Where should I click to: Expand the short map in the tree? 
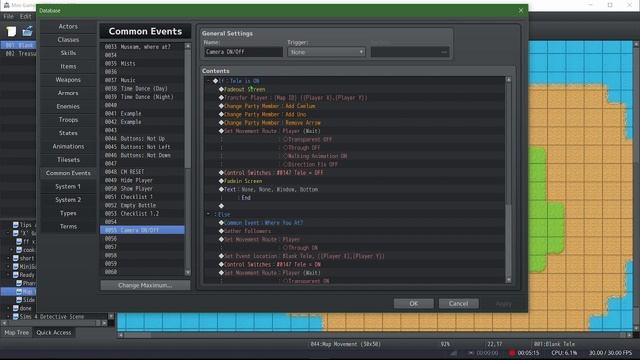tap(8, 258)
